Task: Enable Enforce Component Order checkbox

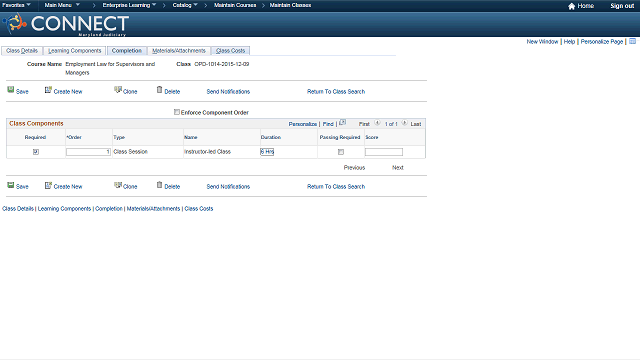Action: click(x=177, y=112)
